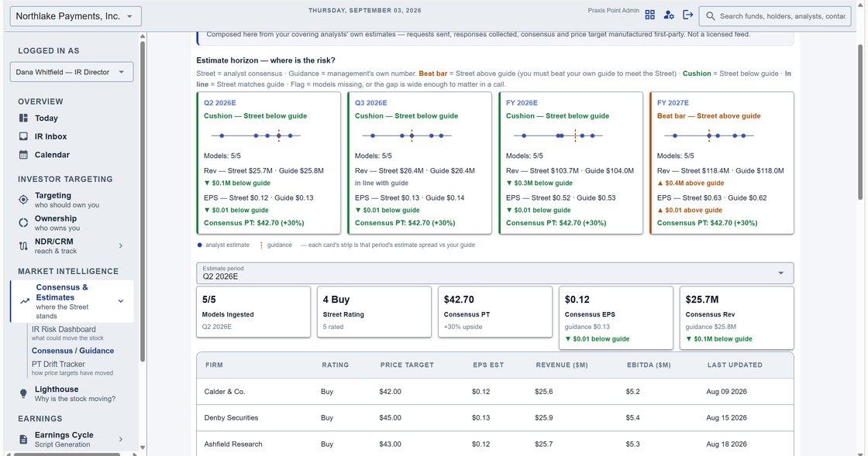Select the FY 2027E estimate card

[x=722, y=163]
